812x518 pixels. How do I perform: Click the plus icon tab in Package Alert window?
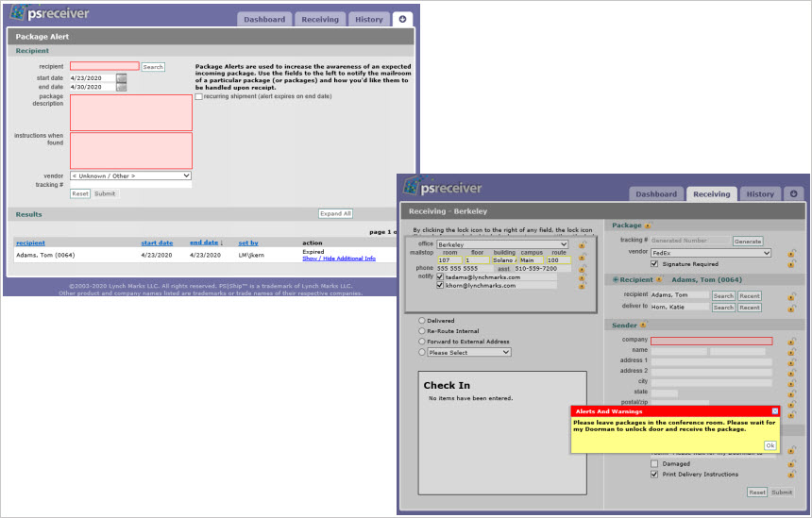(402, 19)
